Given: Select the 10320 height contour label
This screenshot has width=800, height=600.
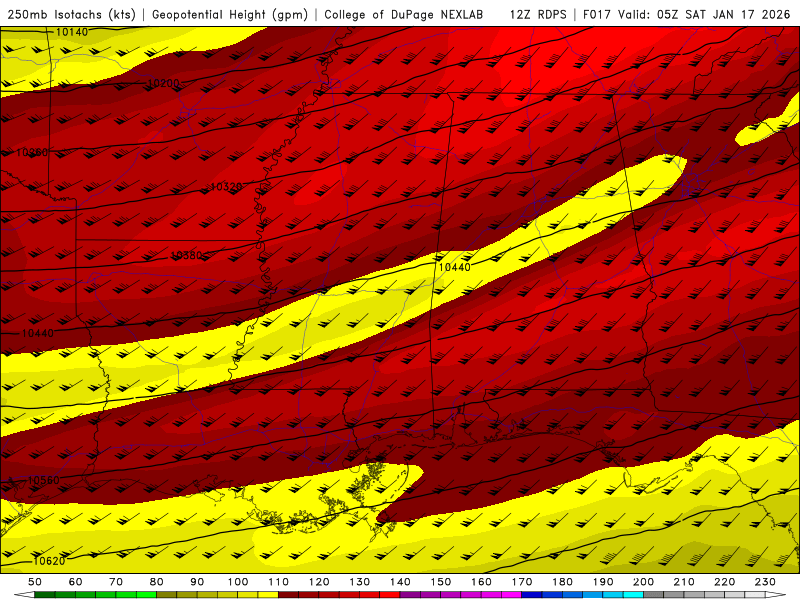Looking at the screenshot, I should tap(226, 187).
